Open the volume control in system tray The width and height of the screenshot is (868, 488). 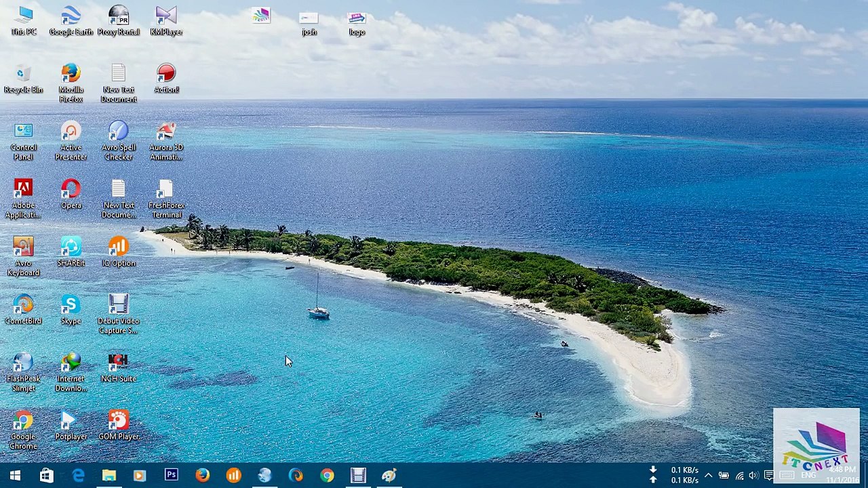(x=753, y=476)
